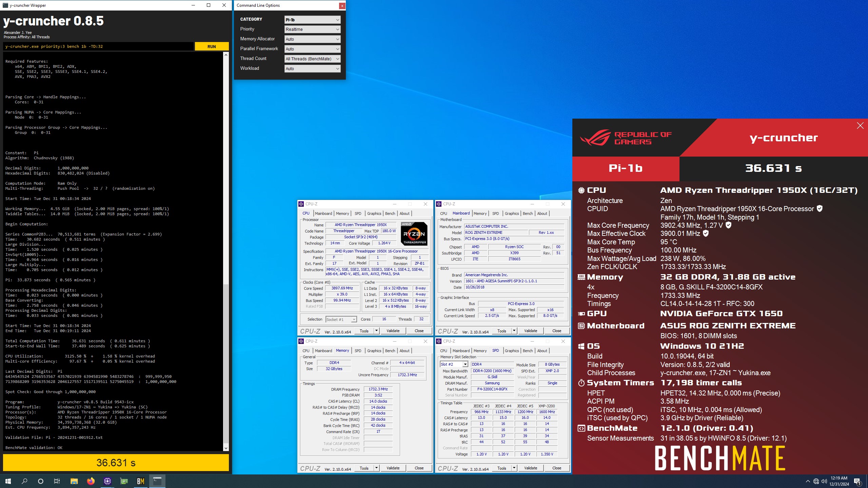
Task: Open Graphics tab in CPU-Z Mainboard window
Action: pos(512,213)
